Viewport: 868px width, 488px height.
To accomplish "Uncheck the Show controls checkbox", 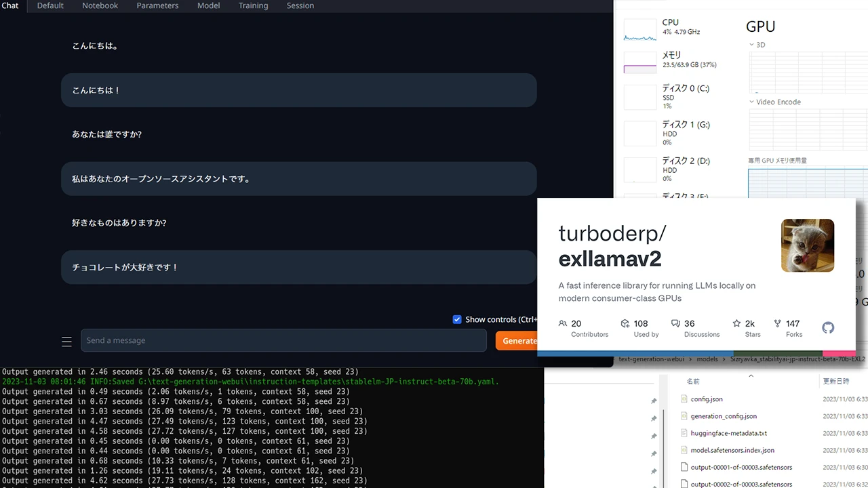I will pyautogui.click(x=457, y=319).
